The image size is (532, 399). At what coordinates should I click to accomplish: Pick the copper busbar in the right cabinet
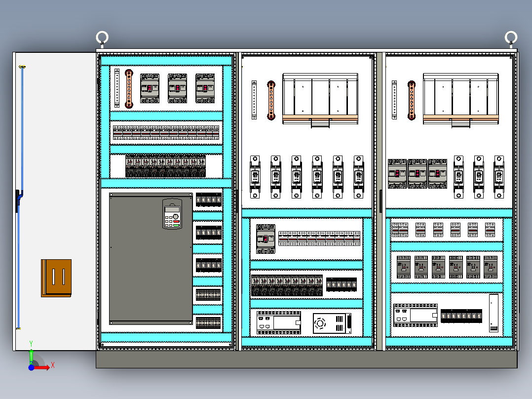pos(412,100)
